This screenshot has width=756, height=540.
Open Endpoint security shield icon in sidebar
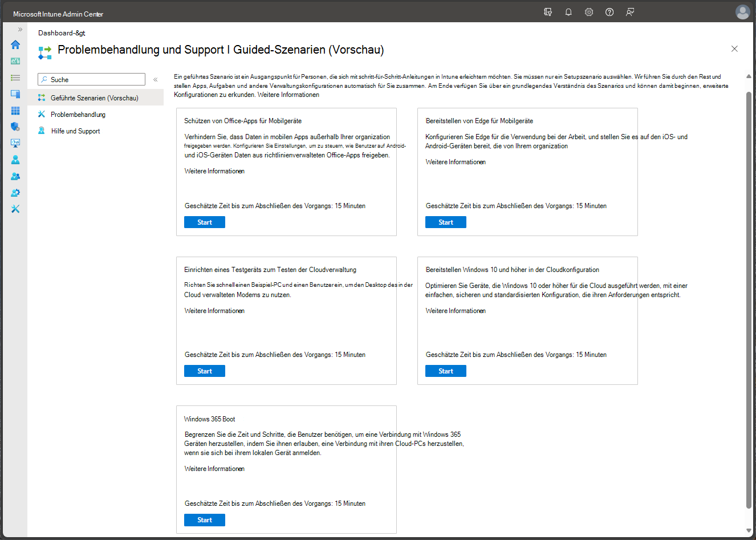click(x=15, y=127)
